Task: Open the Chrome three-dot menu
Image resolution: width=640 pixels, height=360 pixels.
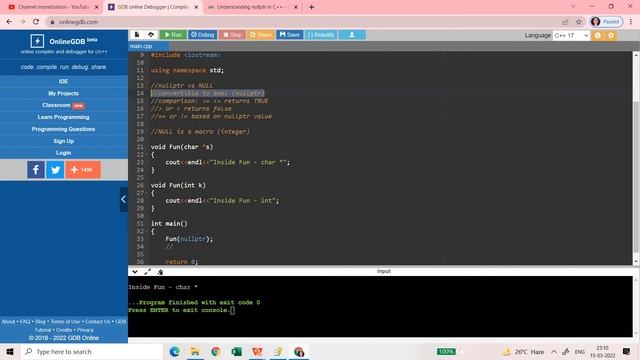Action: (631, 22)
